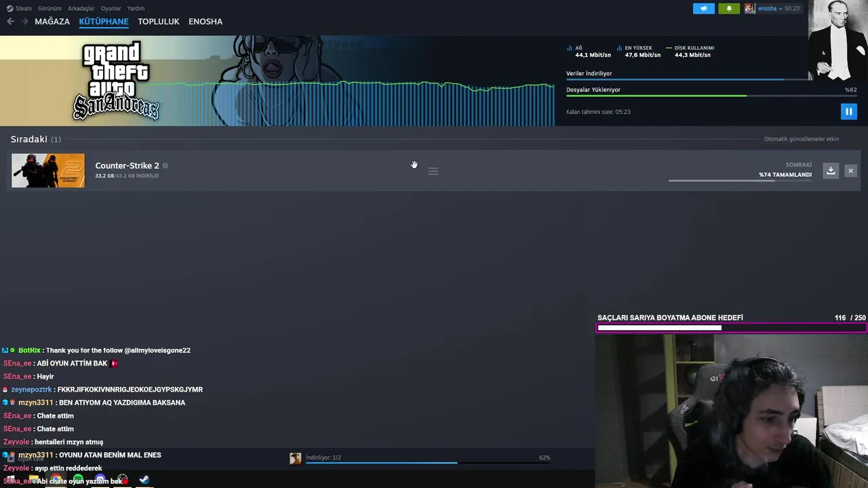The height and width of the screenshot is (488, 868).
Task: Click the enosha account avatar
Action: (749, 8)
